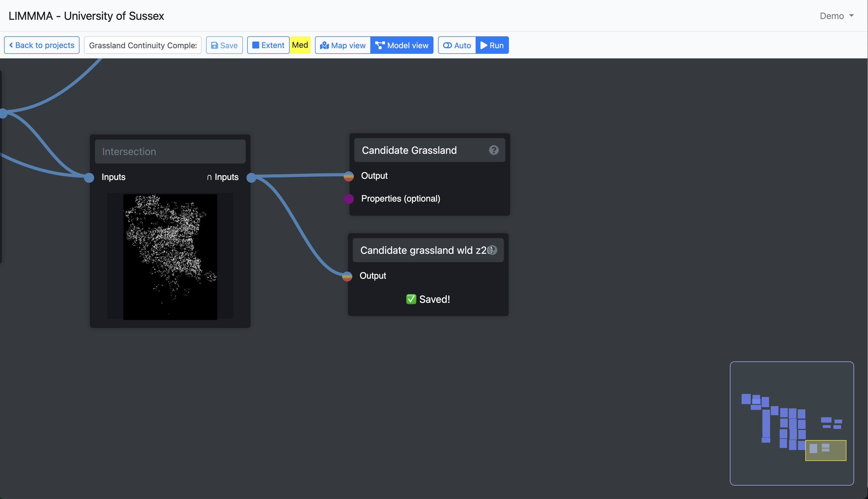
Task: Click the purple Properties (optional) socket
Action: [348, 199]
